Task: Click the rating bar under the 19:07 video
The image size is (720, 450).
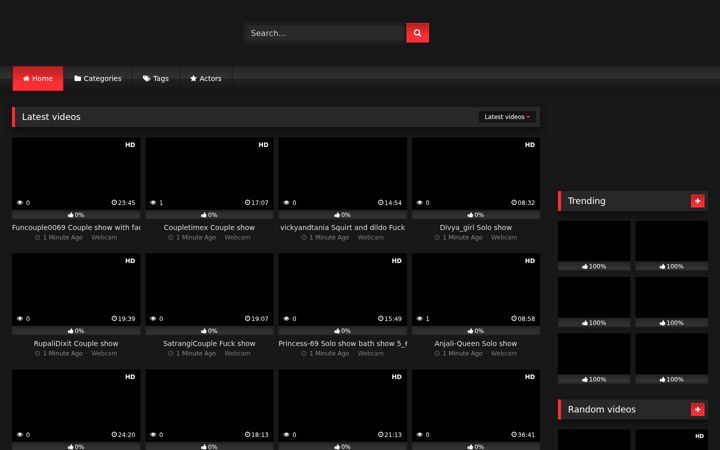Action: (x=209, y=331)
